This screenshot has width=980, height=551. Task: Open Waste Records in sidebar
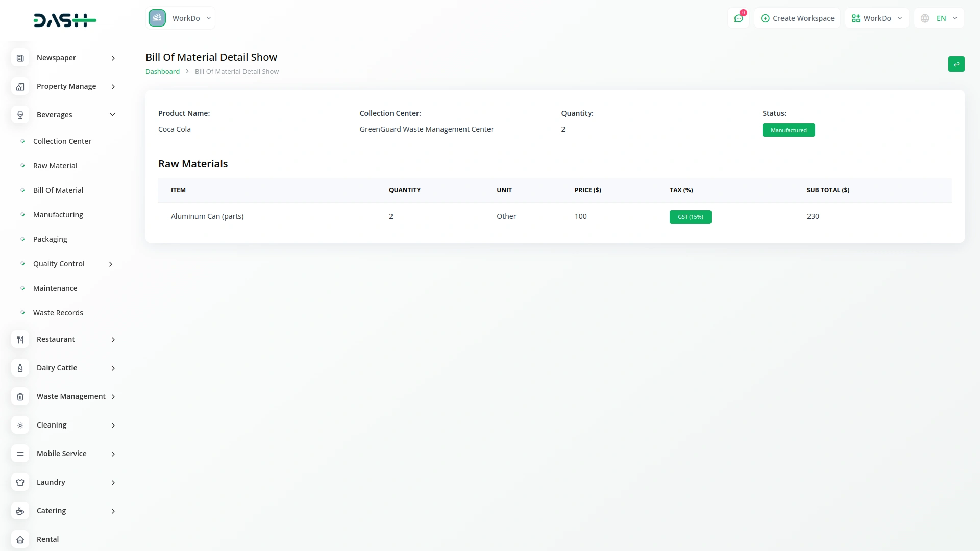pyautogui.click(x=58, y=313)
